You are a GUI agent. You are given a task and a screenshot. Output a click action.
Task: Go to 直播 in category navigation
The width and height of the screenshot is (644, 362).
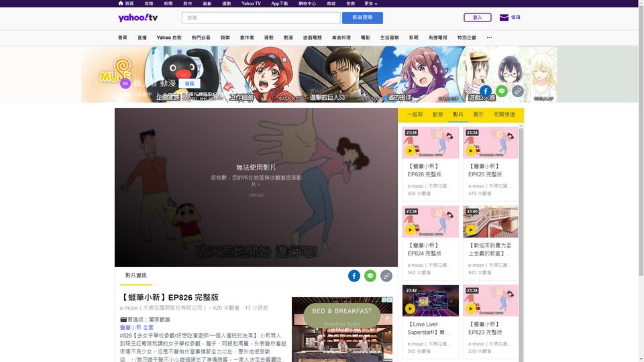142,38
